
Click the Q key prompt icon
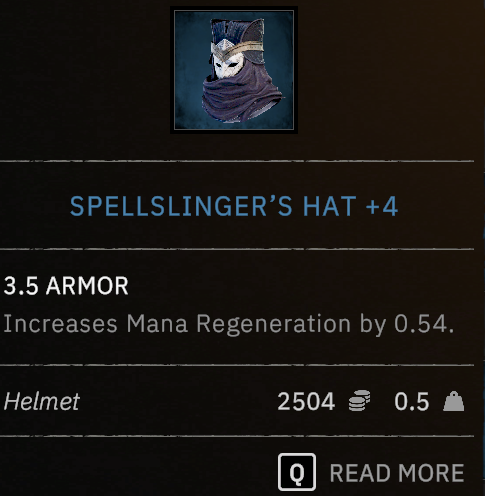(297, 472)
